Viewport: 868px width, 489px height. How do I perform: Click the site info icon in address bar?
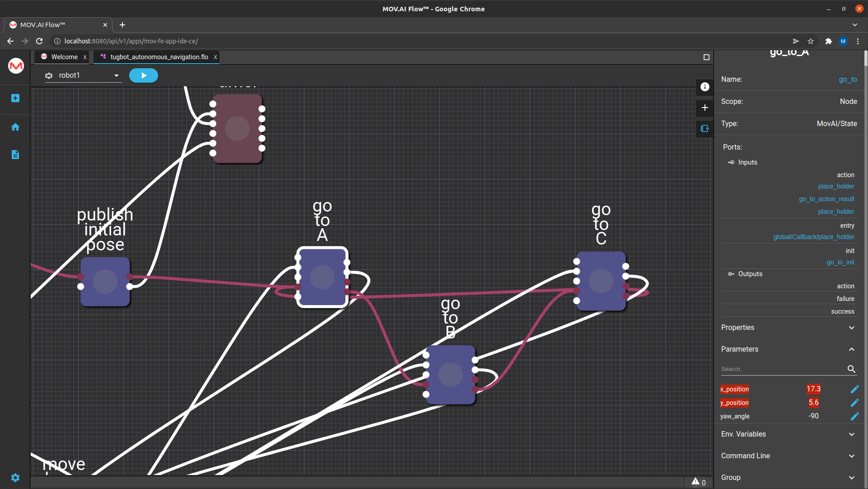tap(57, 41)
